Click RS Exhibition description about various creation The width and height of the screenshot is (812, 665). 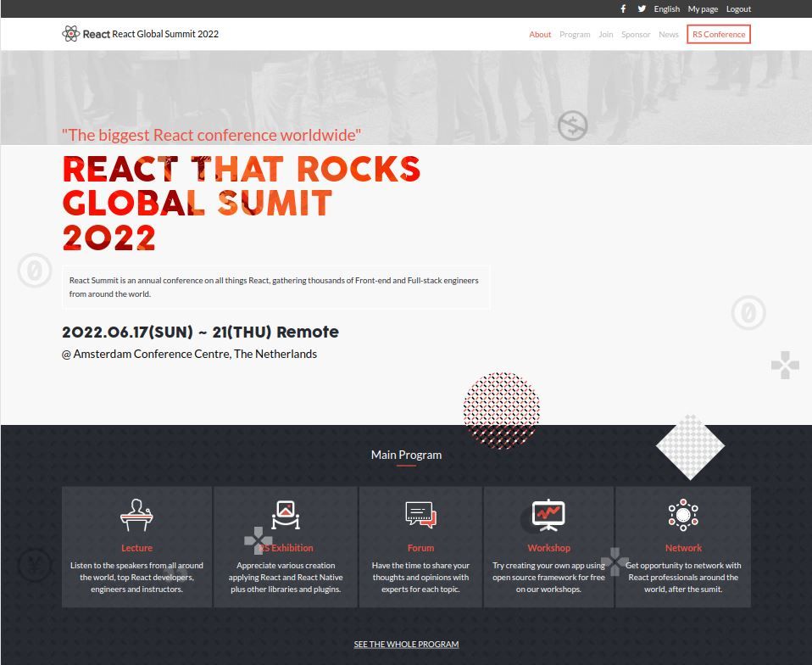coord(286,577)
